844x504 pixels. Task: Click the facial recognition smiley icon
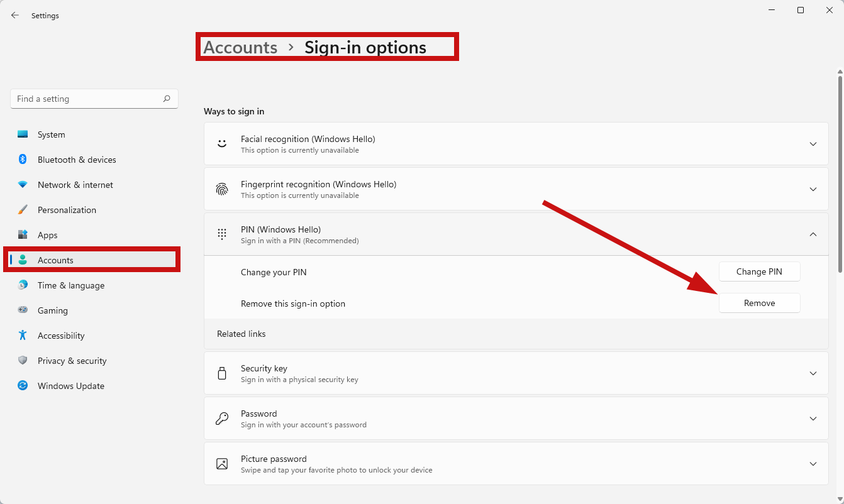[x=222, y=144]
